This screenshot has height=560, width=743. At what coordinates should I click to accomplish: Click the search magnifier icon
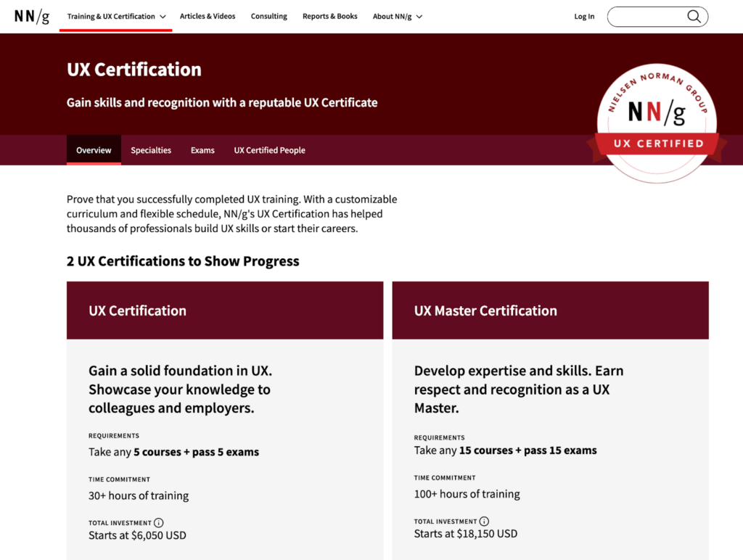coord(694,17)
